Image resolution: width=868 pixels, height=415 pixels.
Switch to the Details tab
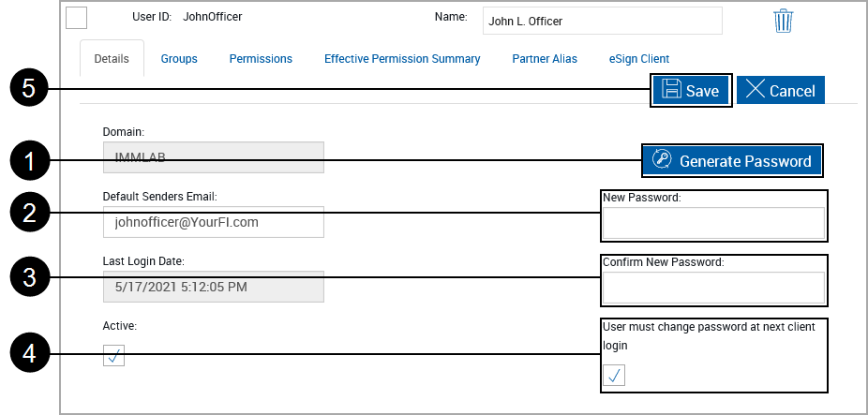click(112, 58)
